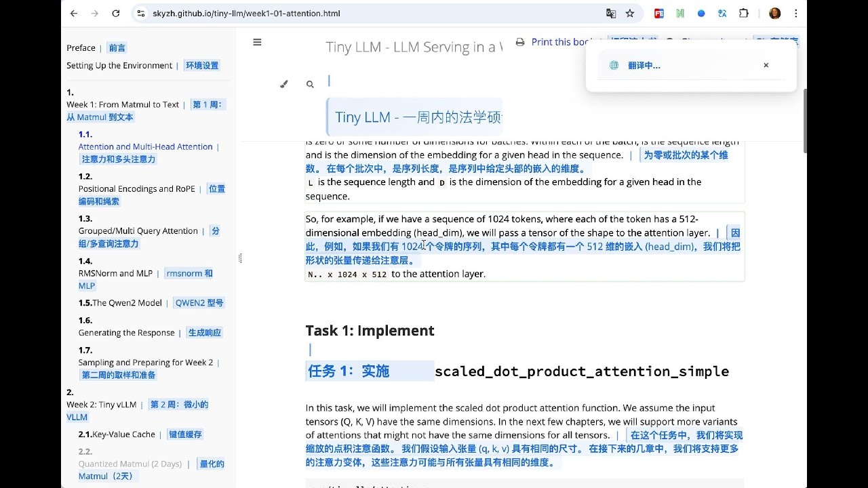The height and width of the screenshot is (488, 868).
Task: Close the translating popup
Action: click(766, 65)
